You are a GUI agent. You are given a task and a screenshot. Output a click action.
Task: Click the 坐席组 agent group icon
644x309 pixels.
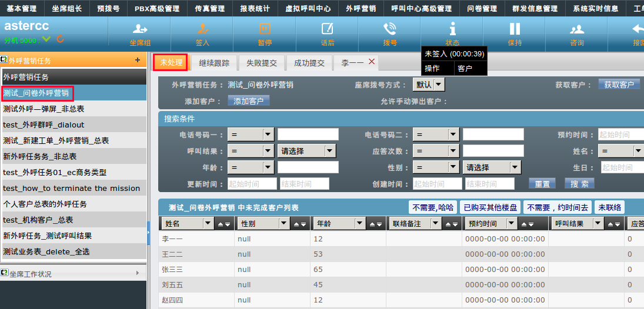tap(140, 29)
